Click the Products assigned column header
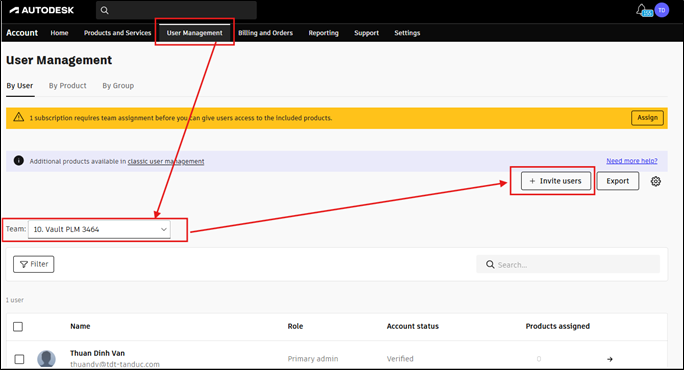The width and height of the screenshot is (684, 370). pyautogui.click(x=557, y=326)
